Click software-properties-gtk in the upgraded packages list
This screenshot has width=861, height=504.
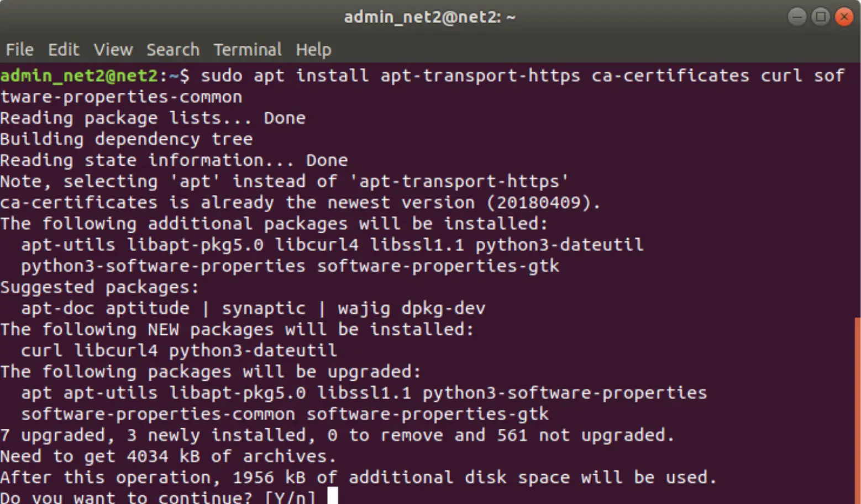click(x=428, y=414)
